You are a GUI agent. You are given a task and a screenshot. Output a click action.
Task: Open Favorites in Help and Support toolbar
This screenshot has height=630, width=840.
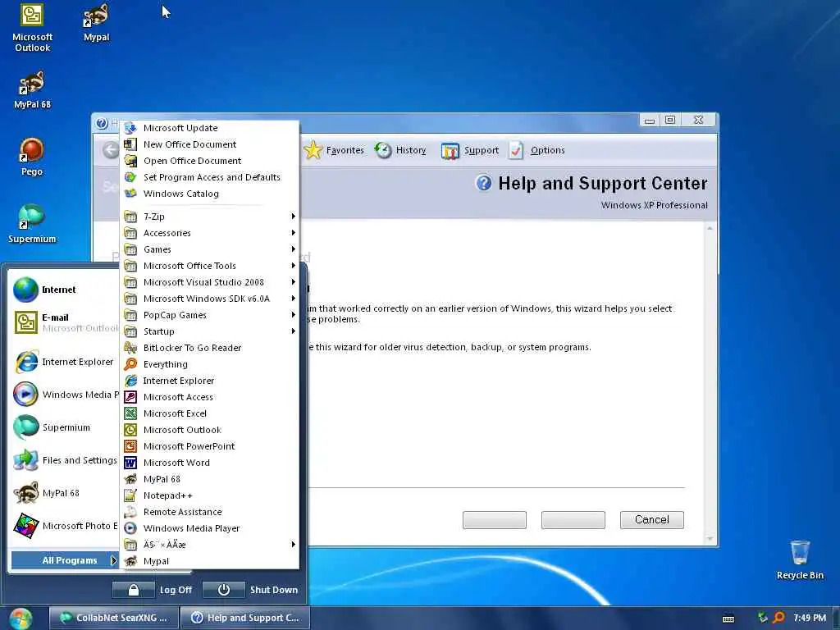point(335,151)
